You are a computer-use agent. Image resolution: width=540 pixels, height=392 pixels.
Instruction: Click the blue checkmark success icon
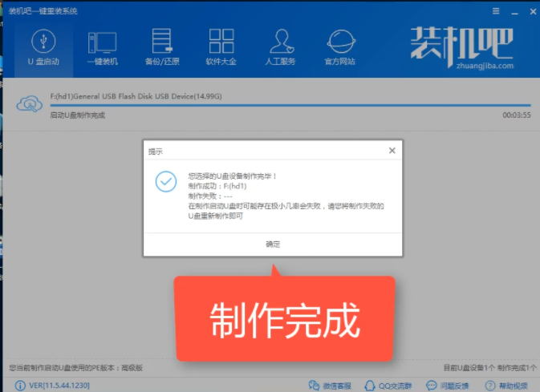[x=166, y=181]
